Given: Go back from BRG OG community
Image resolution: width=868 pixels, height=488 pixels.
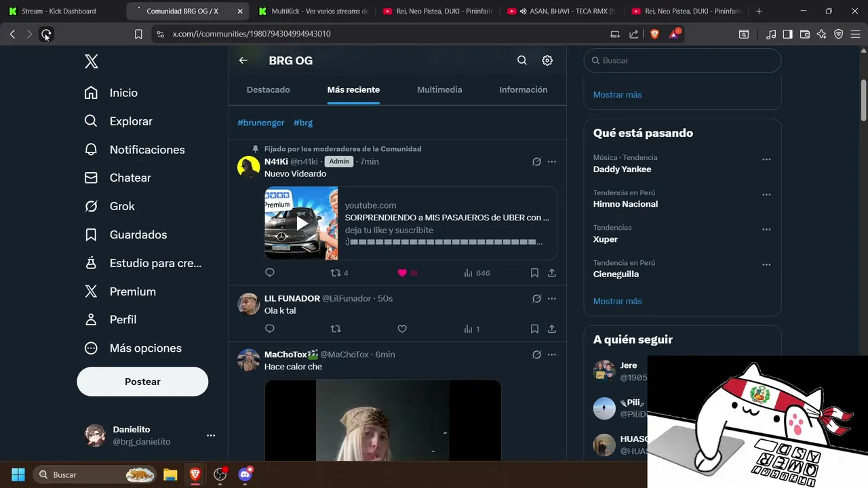Looking at the screenshot, I should (x=243, y=60).
